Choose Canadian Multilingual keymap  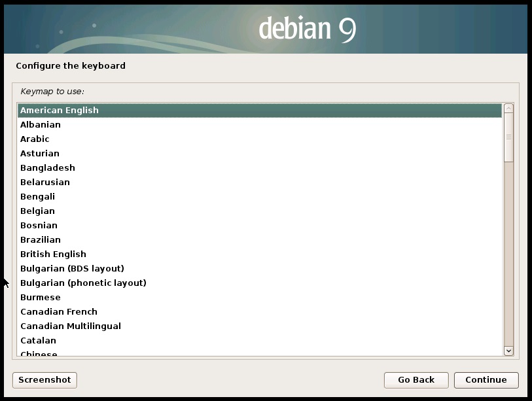point(71,326)
